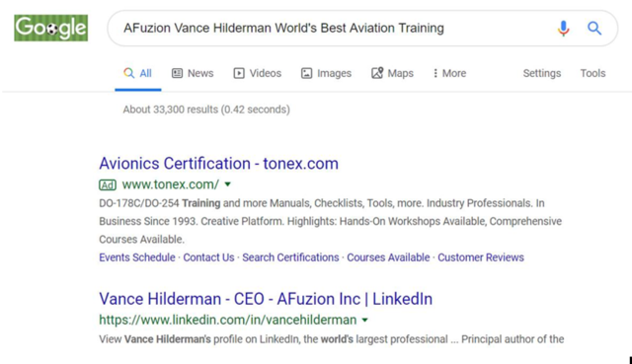Image resolution: width=632 pixels, height=364 pixels.
Task: Click the Ad badge label
Action: pos(108,184)
